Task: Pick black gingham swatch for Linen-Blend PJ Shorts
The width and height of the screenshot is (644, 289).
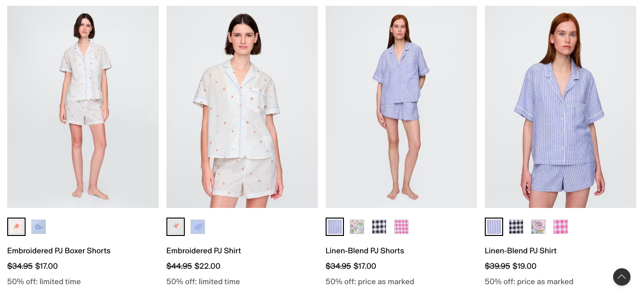Action: (379, 227)
